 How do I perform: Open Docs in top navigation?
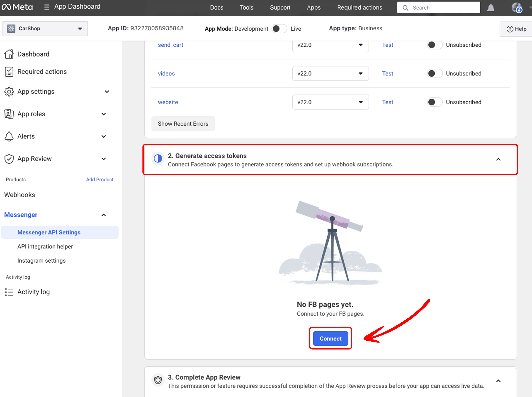[x=217, y=8]
